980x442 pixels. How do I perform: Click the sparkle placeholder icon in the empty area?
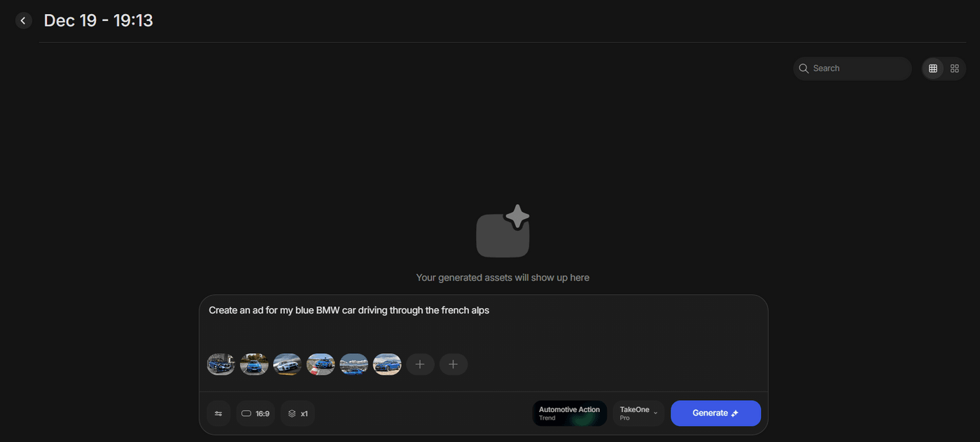coord(503,231)
